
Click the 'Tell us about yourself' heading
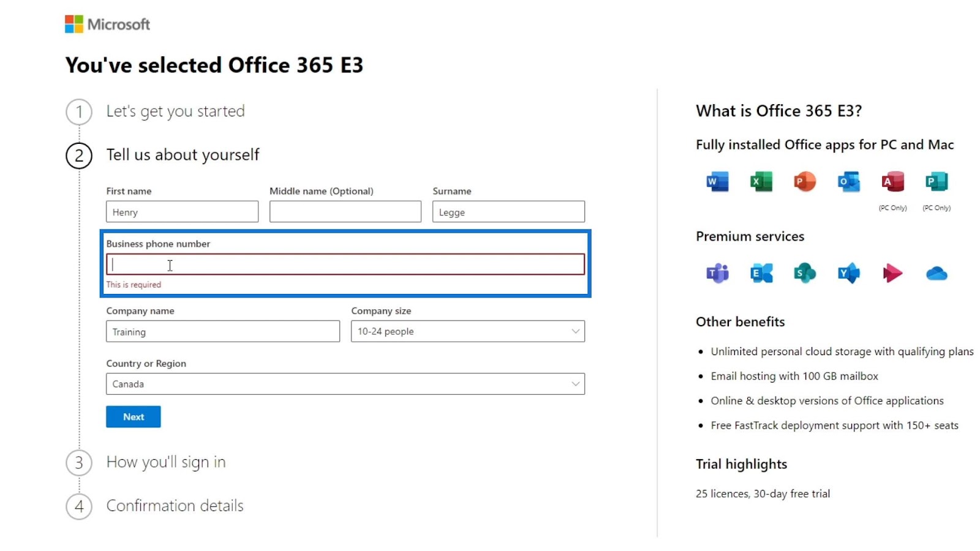183,155
